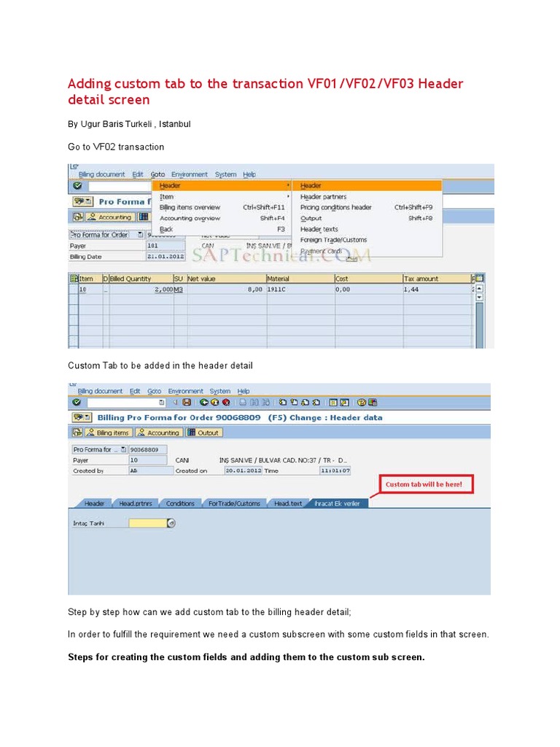Click Last Page icon in lower toolbar
Image resolution: width=560 pixels, height=747 pixels.
click(x=316, y=403)
